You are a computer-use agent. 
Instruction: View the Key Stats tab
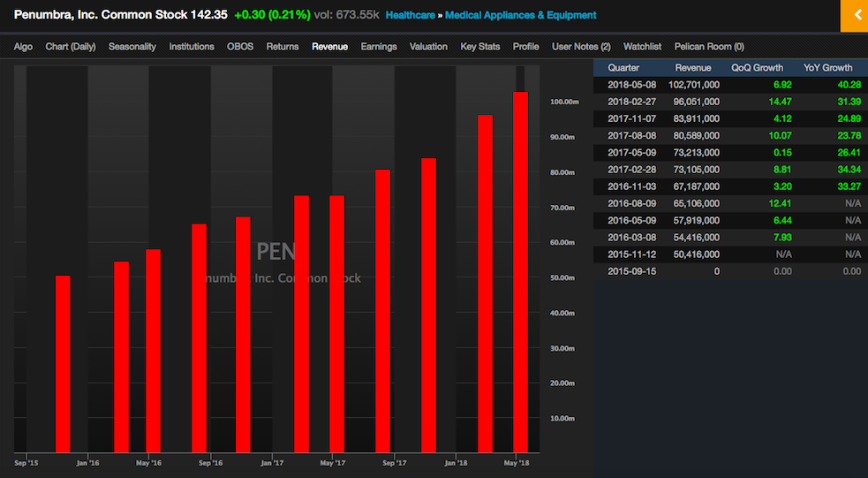[x=480, y=47]
